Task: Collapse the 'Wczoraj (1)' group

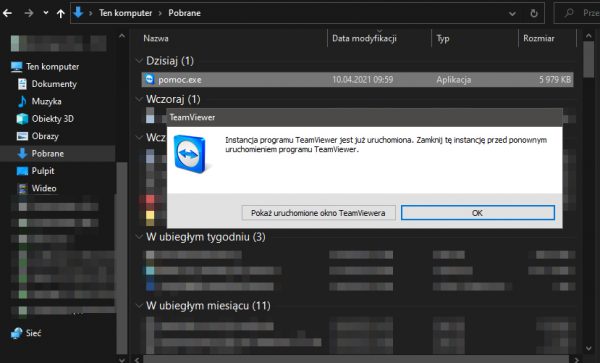Action: [139, 99]
